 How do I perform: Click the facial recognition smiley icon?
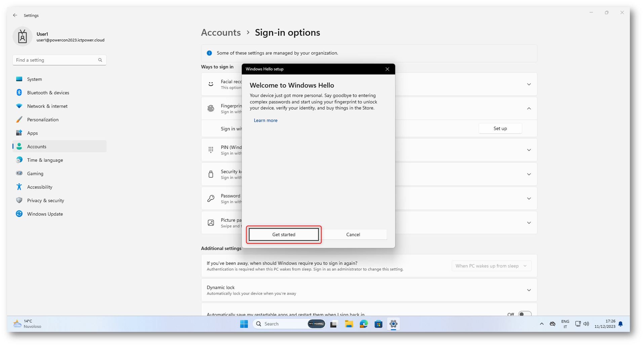(x=211, y=84)
